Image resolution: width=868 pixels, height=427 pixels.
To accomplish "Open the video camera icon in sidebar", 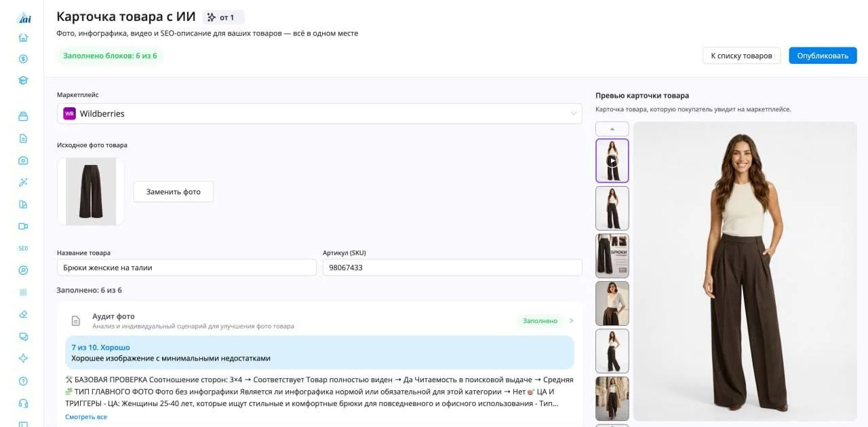I will 23,226.
